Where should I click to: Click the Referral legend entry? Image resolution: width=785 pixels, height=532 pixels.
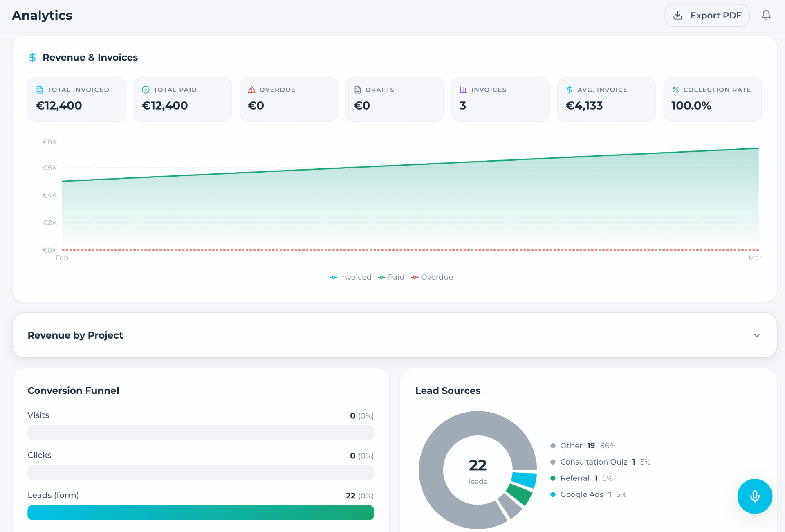[x=581, y=478]
